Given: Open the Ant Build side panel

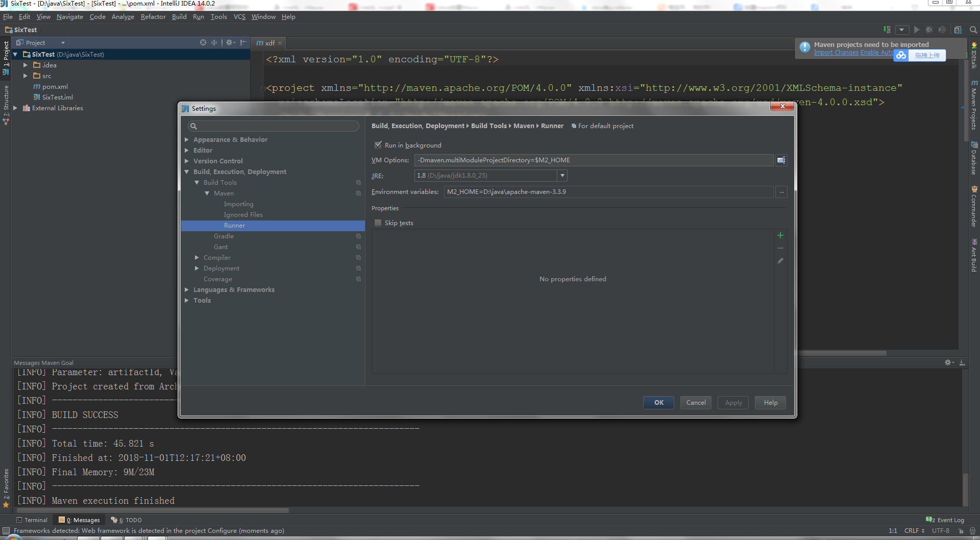Looking at the screenshot, I should coord(975,254).
